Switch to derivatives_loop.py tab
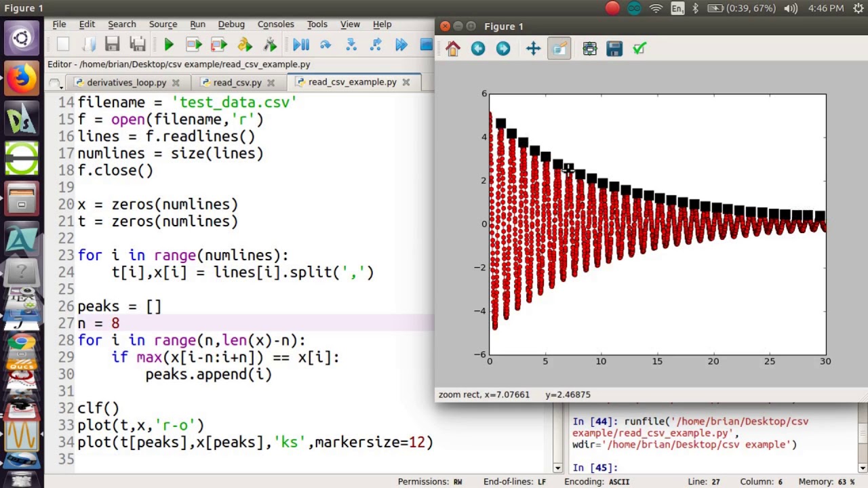The height and width of the screenshot is (488, 868). (x=126, y=82)
